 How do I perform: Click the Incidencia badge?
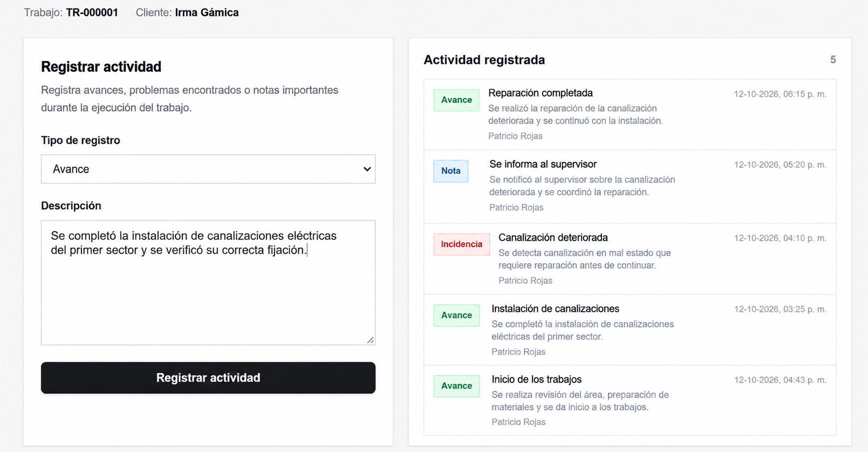tap(461, 244)
